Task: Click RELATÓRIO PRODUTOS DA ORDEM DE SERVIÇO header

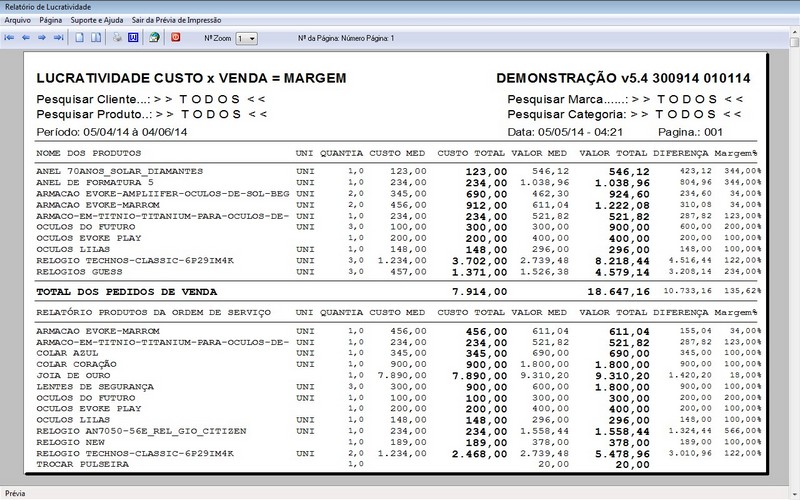Action: (x=154, y=312)
